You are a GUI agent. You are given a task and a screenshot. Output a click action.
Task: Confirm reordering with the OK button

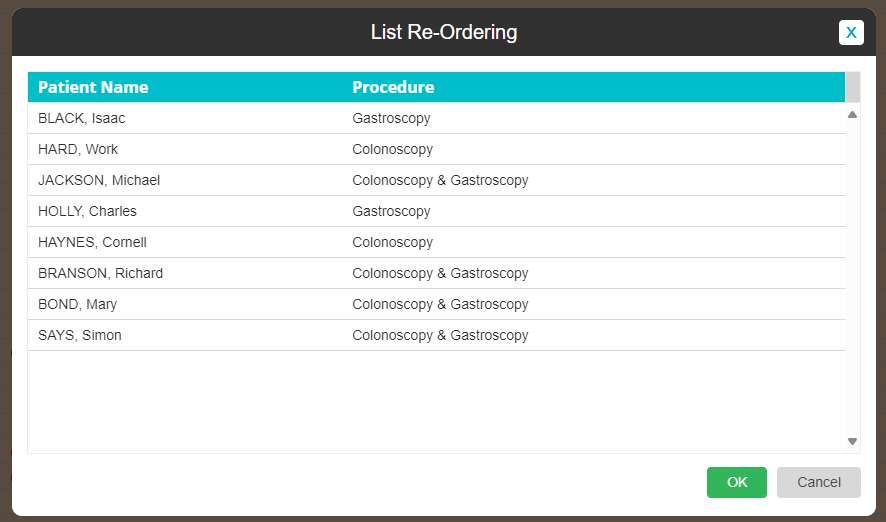tap(737, 482)
